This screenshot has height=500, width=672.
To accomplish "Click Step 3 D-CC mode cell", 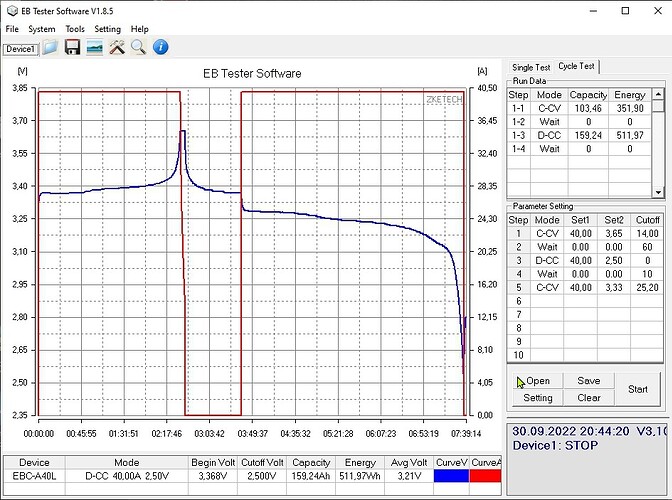I will 547,260.
